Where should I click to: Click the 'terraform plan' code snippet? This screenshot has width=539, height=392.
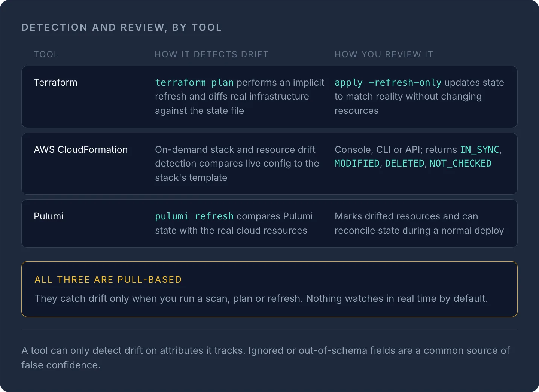(194, 82)
